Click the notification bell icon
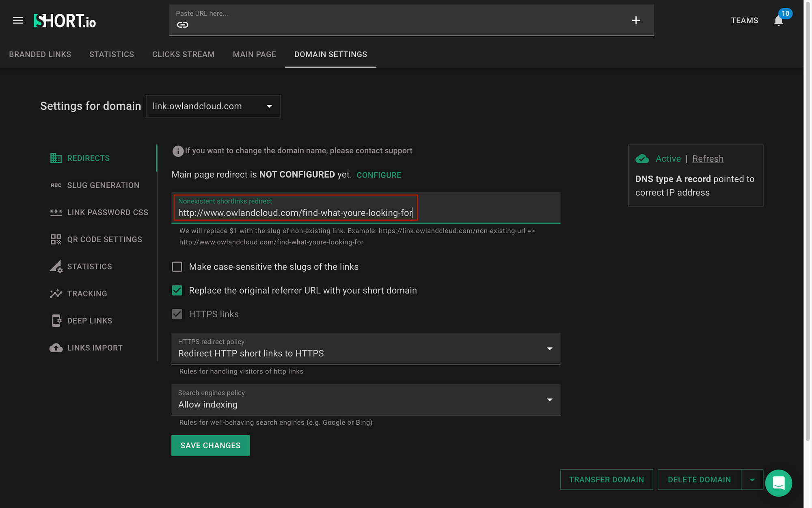812x508 pixels. pyautogui.click(x=778, y=21)
